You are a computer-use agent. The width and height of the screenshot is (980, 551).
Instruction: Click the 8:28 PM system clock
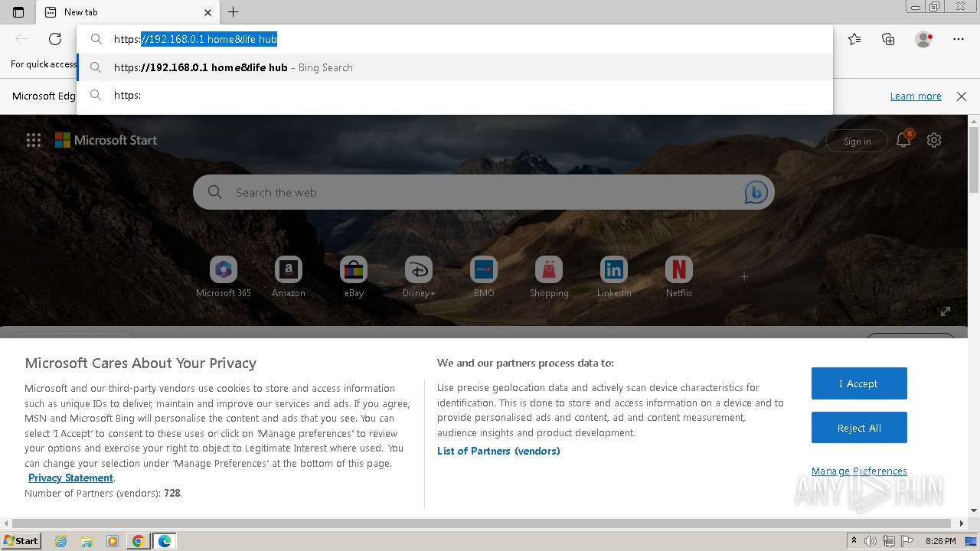940,541
